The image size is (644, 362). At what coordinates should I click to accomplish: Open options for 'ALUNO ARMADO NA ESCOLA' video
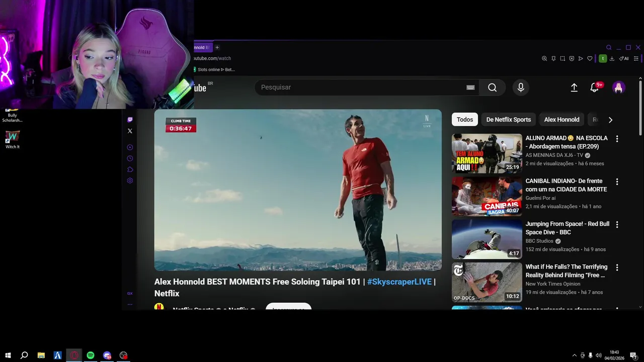617,139
